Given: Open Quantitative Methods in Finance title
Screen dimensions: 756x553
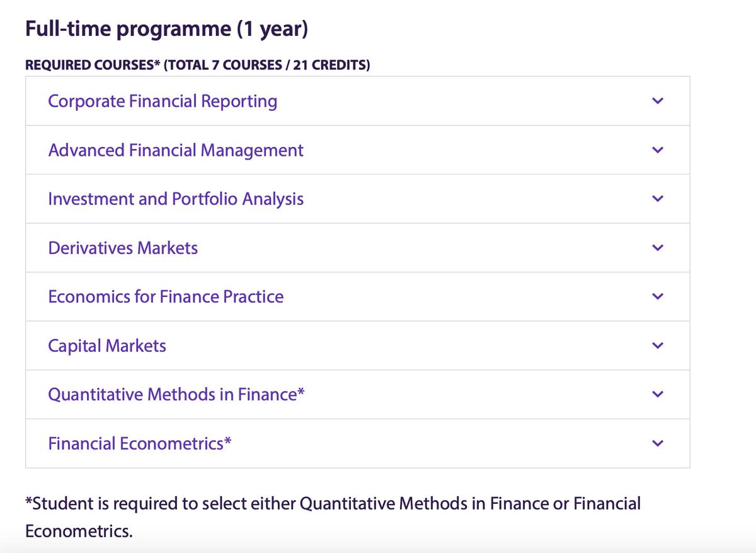Looking at the screenshot, I should pyautogui.click(x=176, y=394).
